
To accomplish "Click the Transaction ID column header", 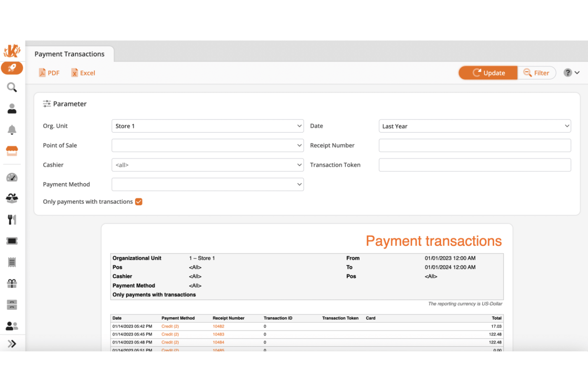I will [x=278, y=318].
